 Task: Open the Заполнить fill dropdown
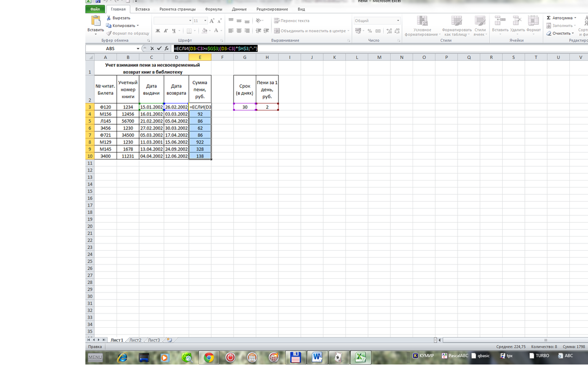click(562, 26)
